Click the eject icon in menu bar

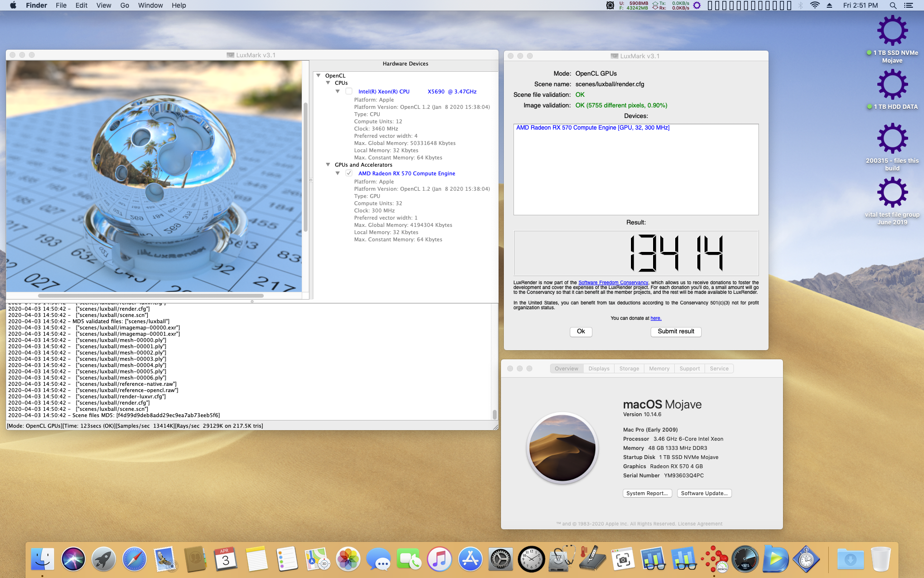tap(829, 5)
